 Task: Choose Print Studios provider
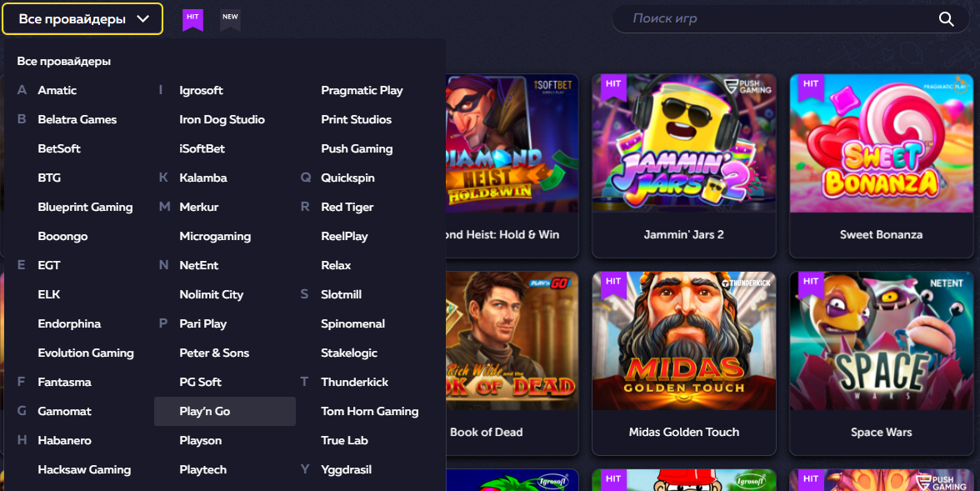tap(357, 119)
